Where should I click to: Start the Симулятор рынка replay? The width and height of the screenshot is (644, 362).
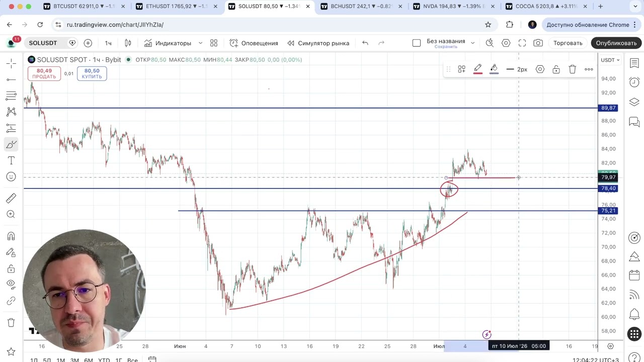(318, 43)
